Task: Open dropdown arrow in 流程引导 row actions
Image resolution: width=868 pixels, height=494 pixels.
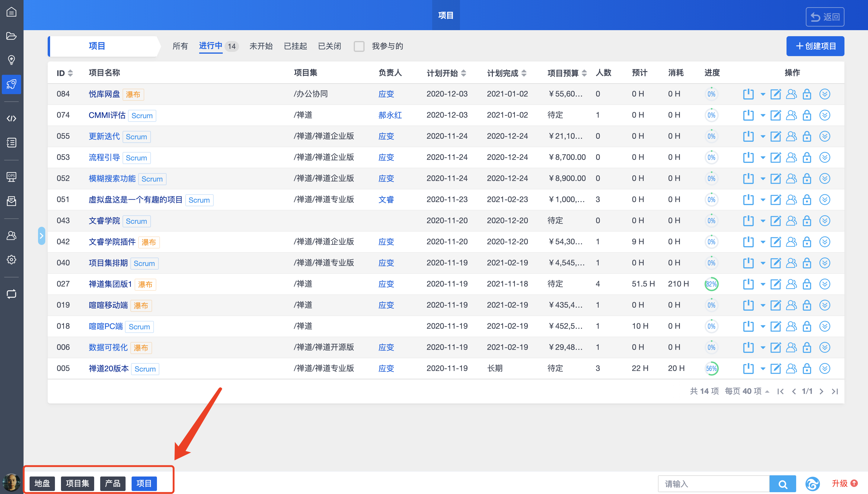Action: [x=763, y=158]
